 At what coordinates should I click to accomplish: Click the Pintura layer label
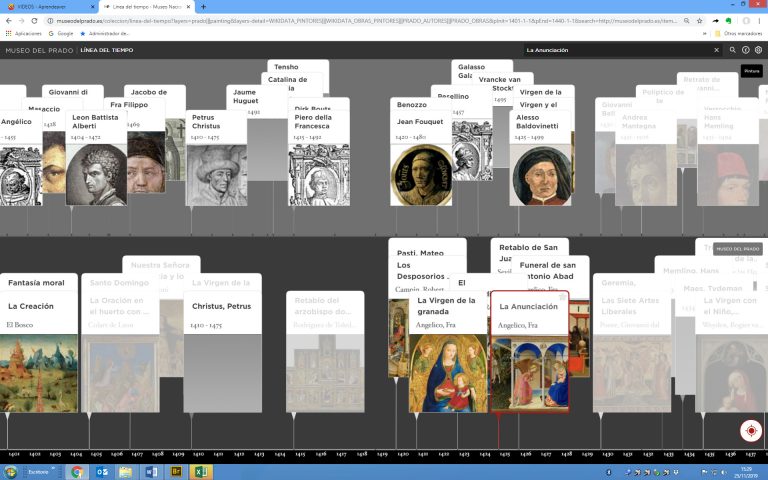point(751,71)
